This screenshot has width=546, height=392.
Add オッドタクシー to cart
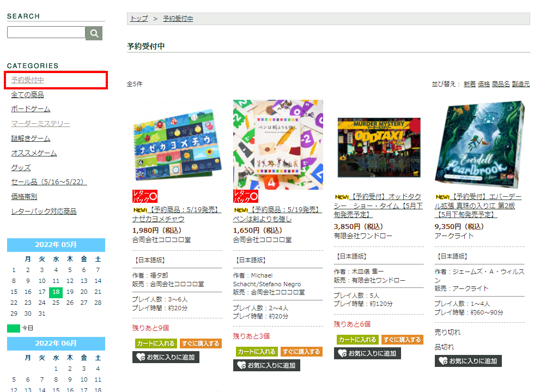[x=357, y=340]
